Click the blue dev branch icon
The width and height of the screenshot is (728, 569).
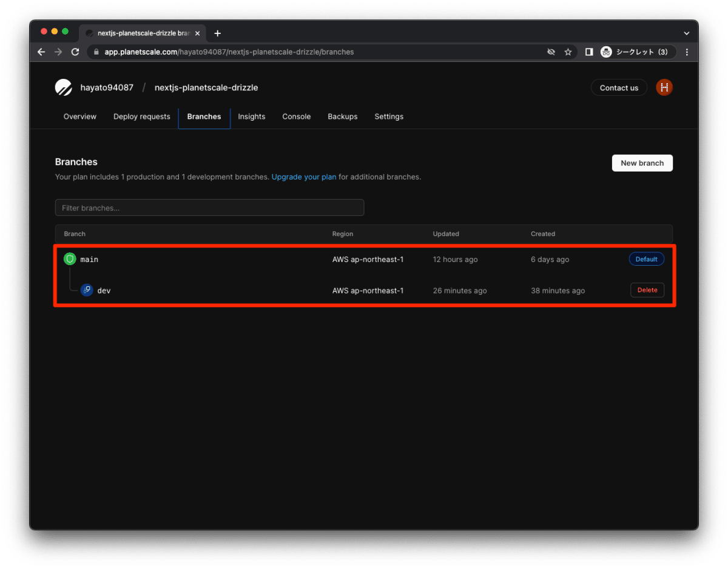tap(87, 291)
